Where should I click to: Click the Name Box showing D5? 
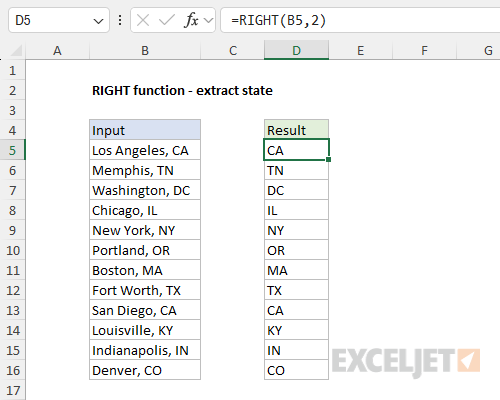(x=59, y=20)
